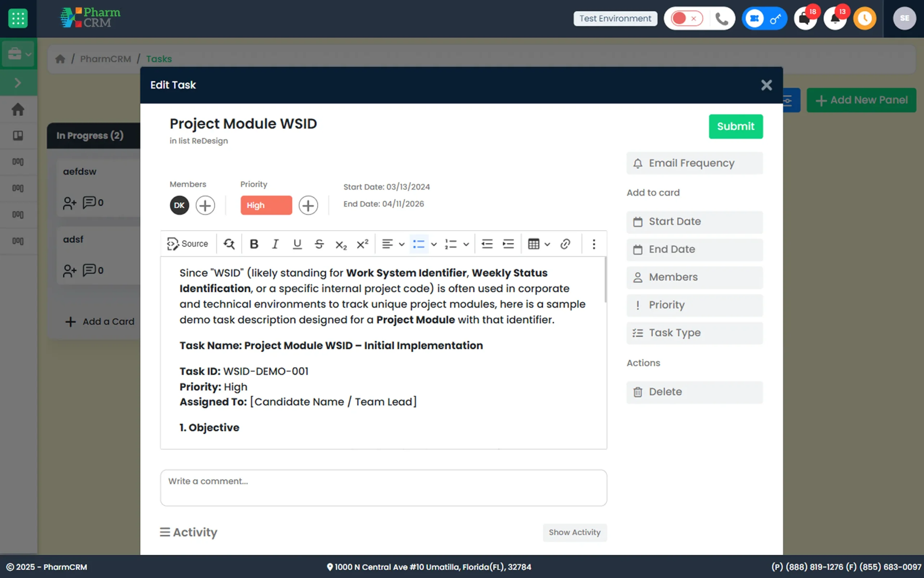
Task: Close the Edit Task dialog
Action: click(x=766, y=85)
